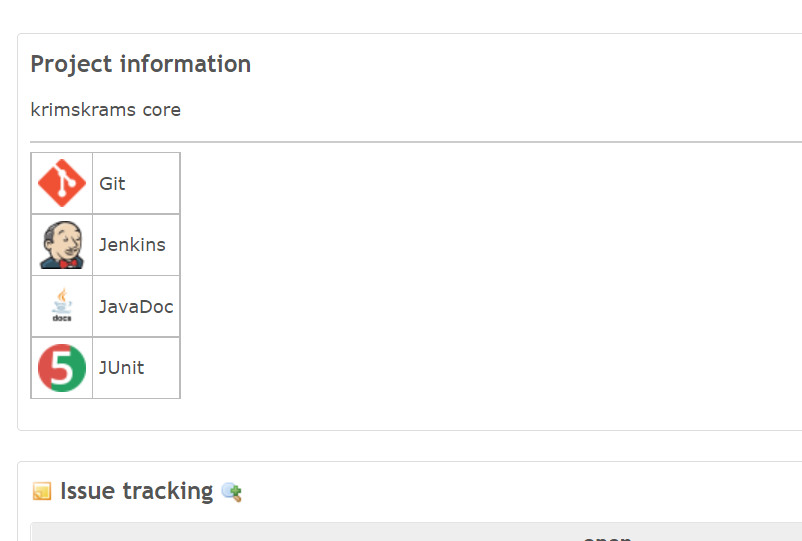
Task: Open the JUnit text label
Action: click(x=121, y=368)
